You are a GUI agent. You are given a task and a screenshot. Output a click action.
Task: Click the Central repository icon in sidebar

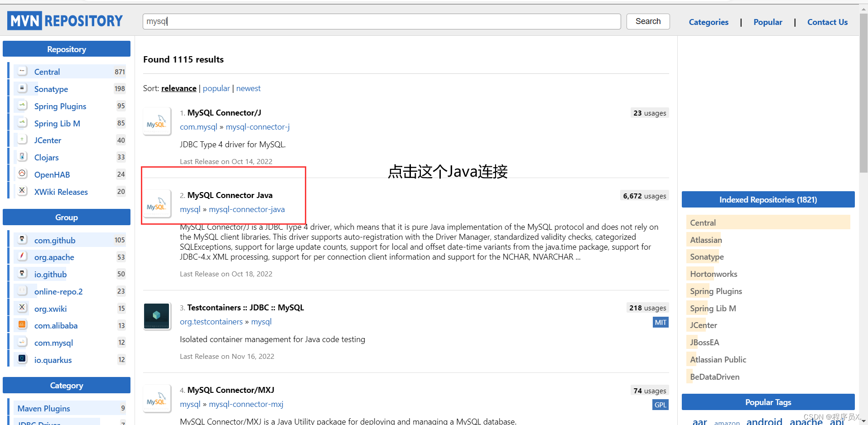click(22, 71)
